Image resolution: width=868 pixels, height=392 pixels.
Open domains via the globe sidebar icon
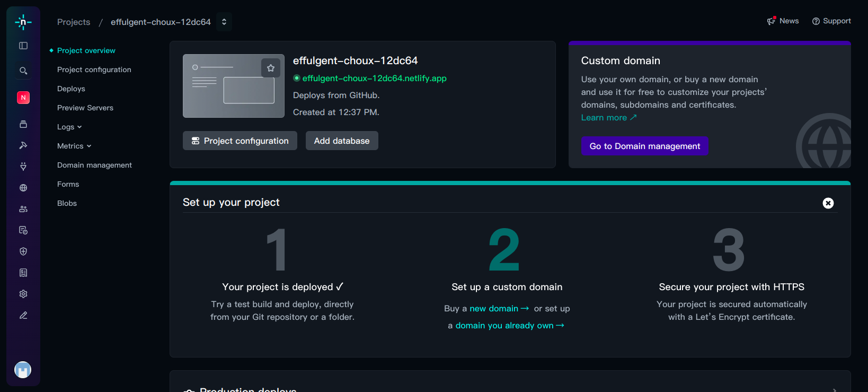(23, 188)
